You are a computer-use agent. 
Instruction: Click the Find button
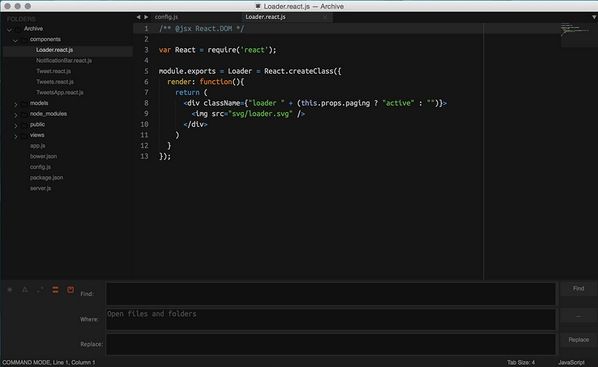pyautogui.click(x=578, y=289)
